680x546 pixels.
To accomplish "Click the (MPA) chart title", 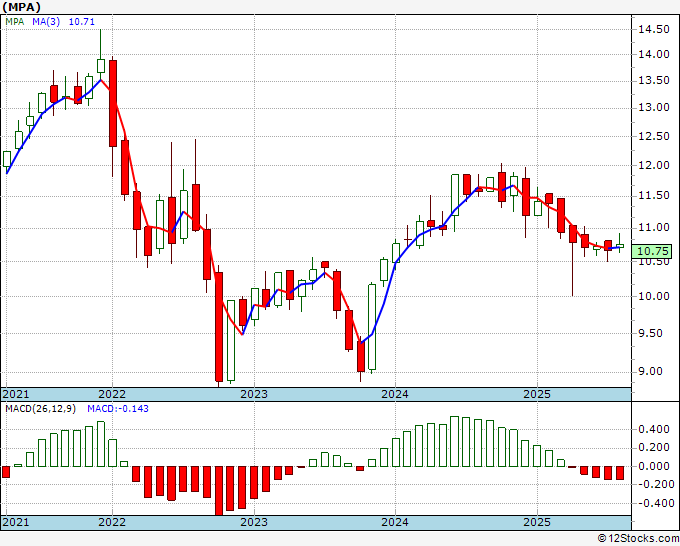I will [x=22, y=7].
